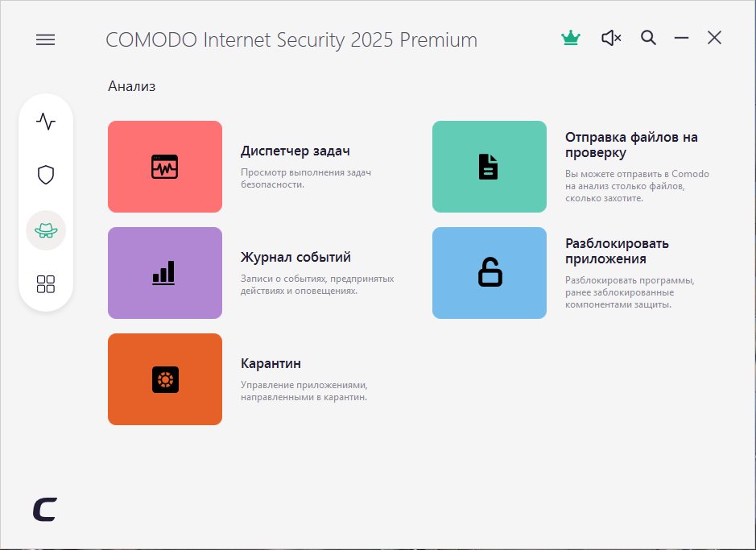Viewport: 756px width, 550px height.
Task: Click the red Диспетчер задач tile
Action: [x=165, y=167]
